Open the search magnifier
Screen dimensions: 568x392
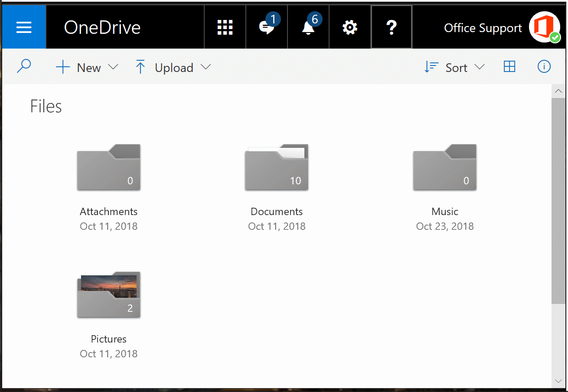(x=24, y=66)
